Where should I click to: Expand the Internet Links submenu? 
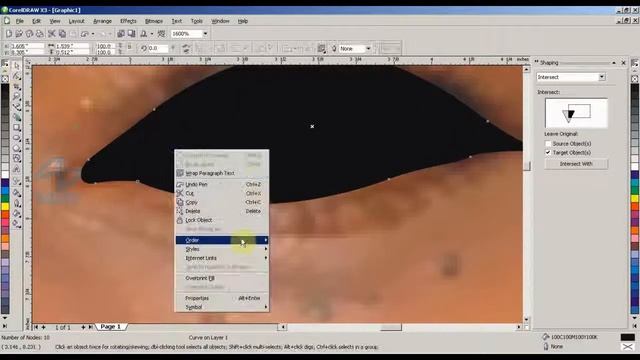(x=222, y=258)
